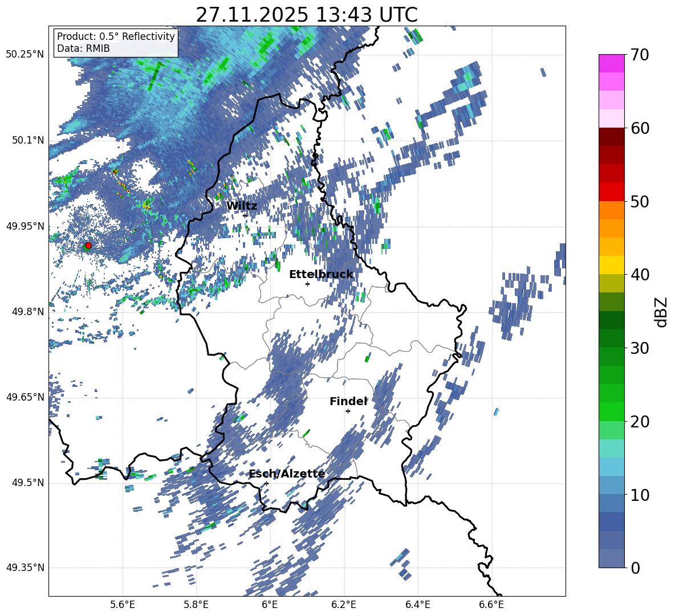Click the 49.5°N latitude label

coord(28,483)
